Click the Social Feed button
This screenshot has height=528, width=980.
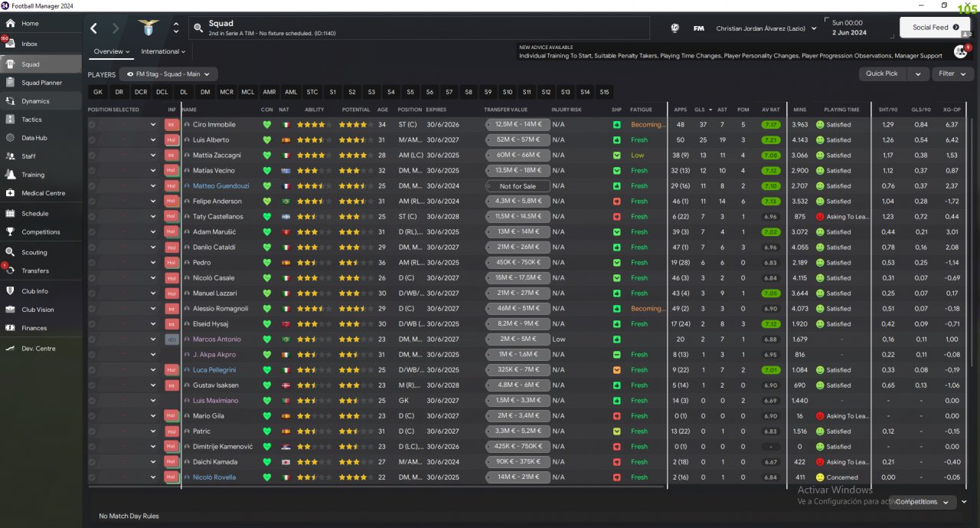935,28
